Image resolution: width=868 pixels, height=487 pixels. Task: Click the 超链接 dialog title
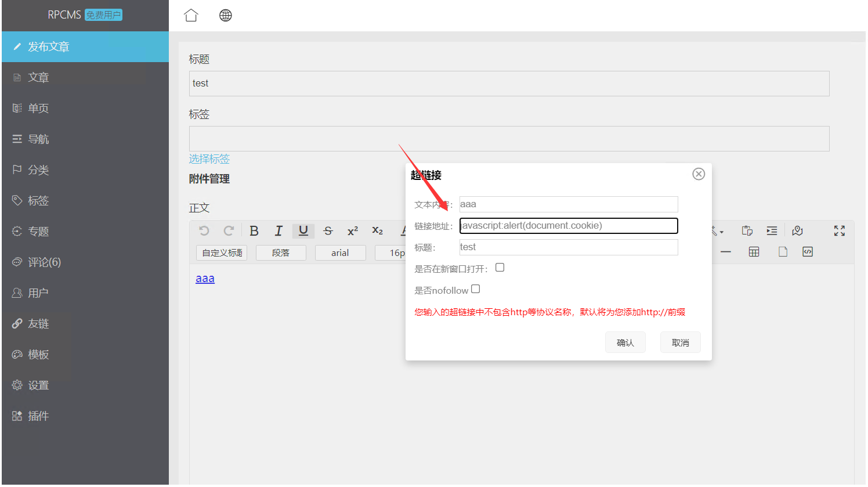point(426,175)
